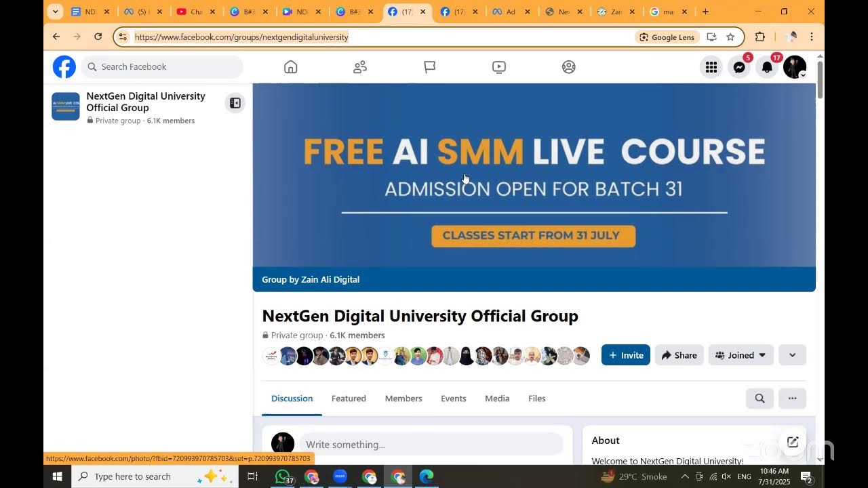Open Zoom app in taskbar
868x488 pixels.
point(340,476)
